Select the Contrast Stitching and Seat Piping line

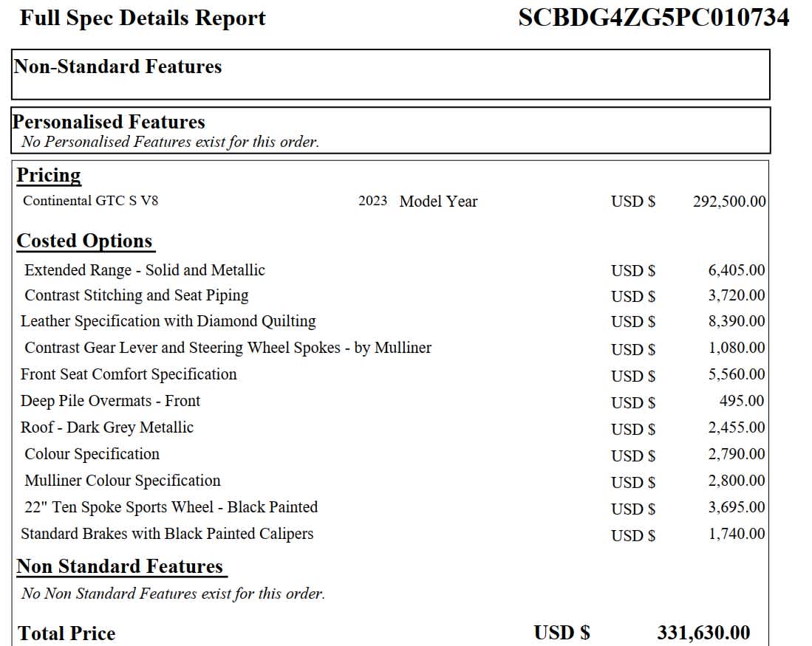click(x=137, y=295)
